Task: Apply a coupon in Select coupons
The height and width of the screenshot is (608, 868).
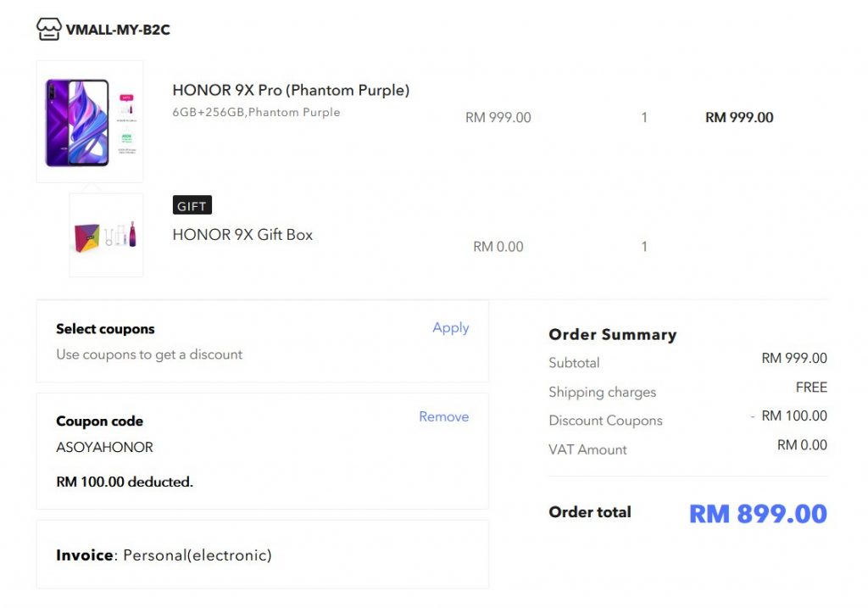Action: (451, 328)
